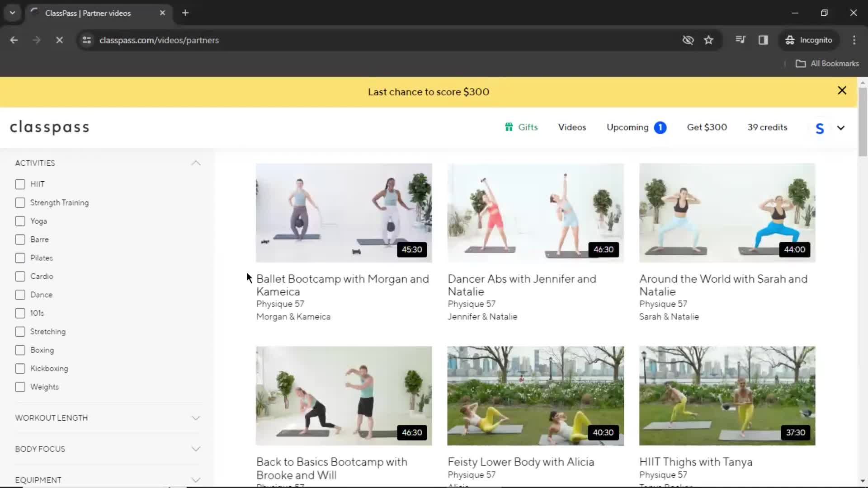Click the green Gifts icon
The image size is (868, 488).
click(509, 127)
